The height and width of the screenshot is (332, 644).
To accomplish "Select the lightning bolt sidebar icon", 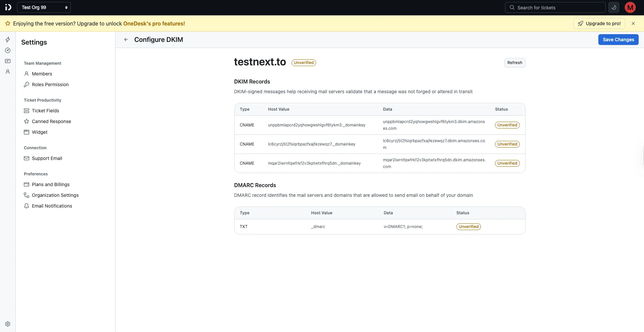I will point(7,39).
